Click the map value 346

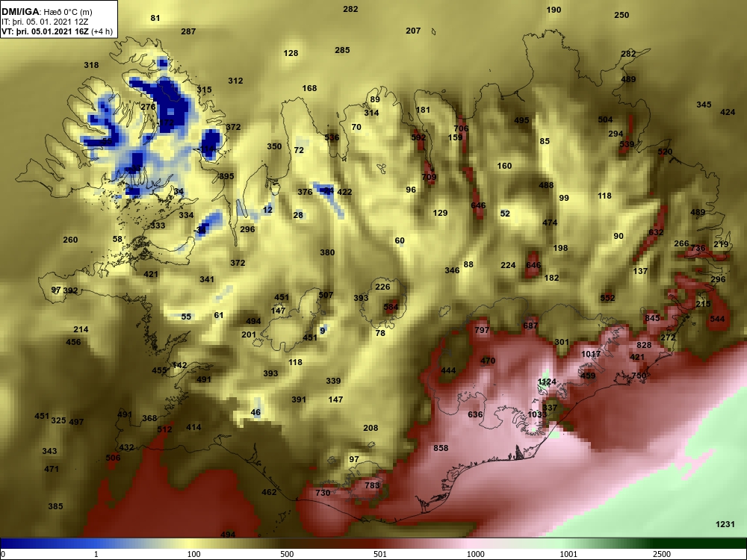452,270
